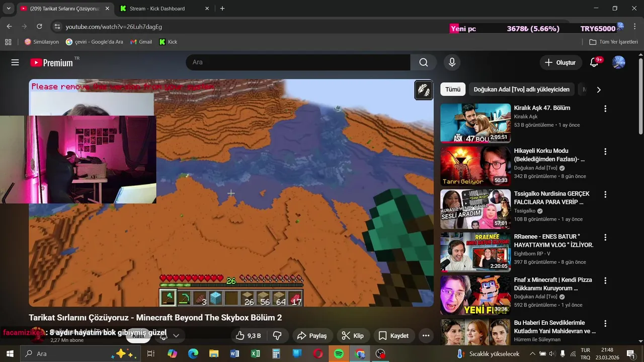Open the Kiralık Aşk 47. Bölüm thumbnail

pos(475,123)
